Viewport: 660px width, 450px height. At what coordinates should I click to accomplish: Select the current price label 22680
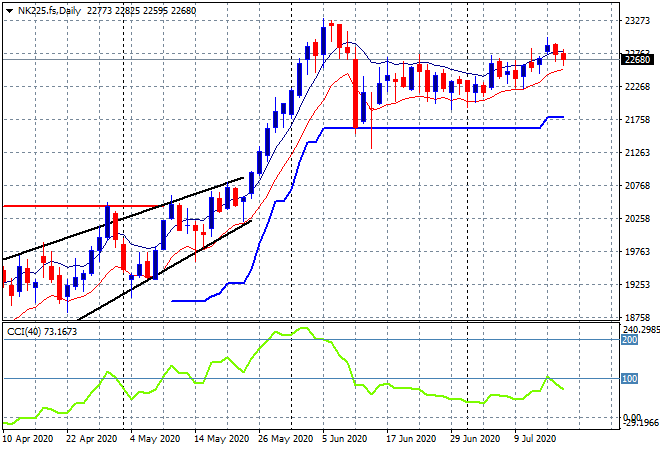pos(638,59)
